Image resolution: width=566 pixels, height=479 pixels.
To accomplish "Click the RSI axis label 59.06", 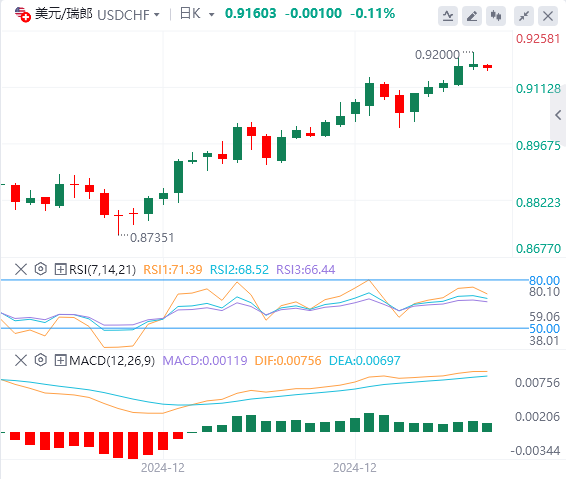I will (544, 317).
